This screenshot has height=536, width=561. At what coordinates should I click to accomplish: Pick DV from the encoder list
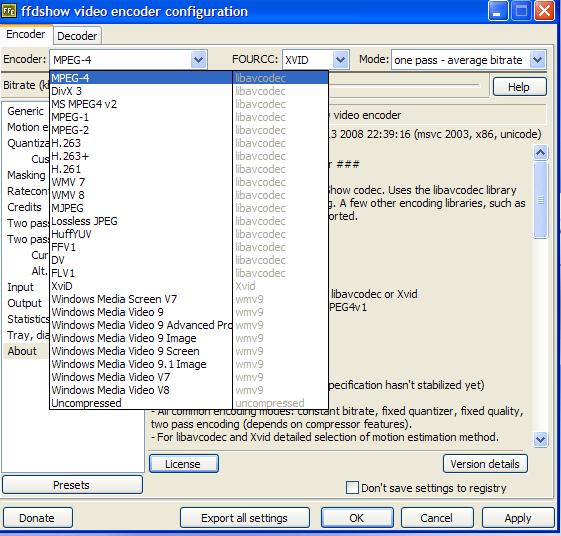click(189, 260)
